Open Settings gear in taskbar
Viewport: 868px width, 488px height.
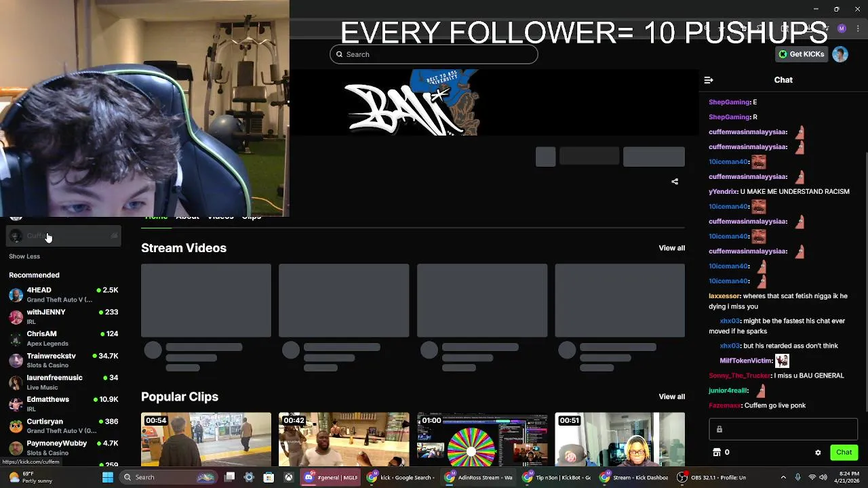tap(249, 477)
